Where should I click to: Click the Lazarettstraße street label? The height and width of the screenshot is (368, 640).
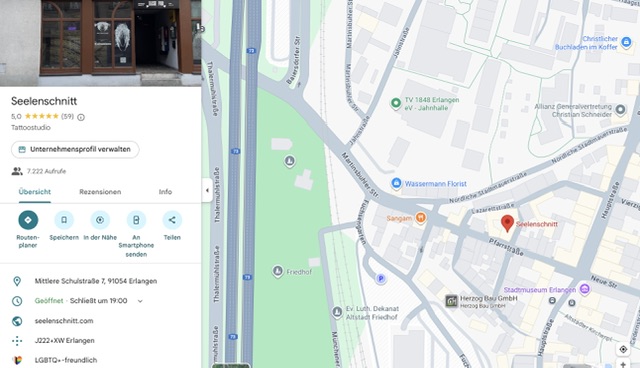[x=492, y=208]
